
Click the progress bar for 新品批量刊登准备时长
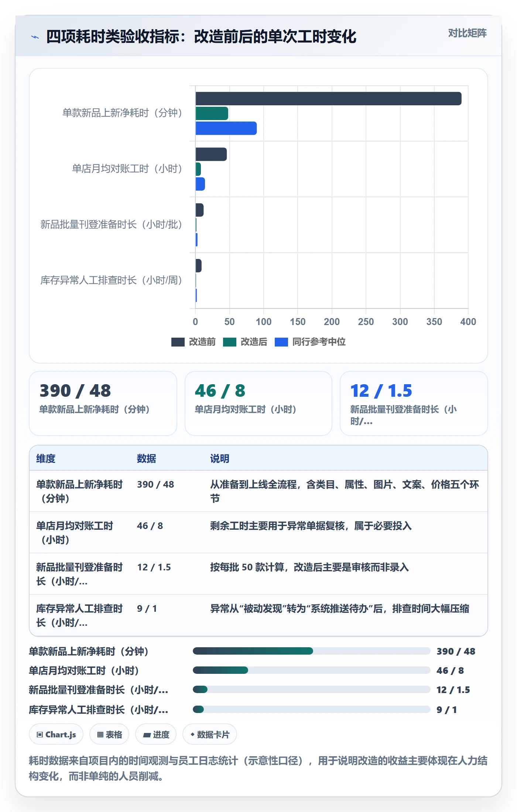[312, 689]
